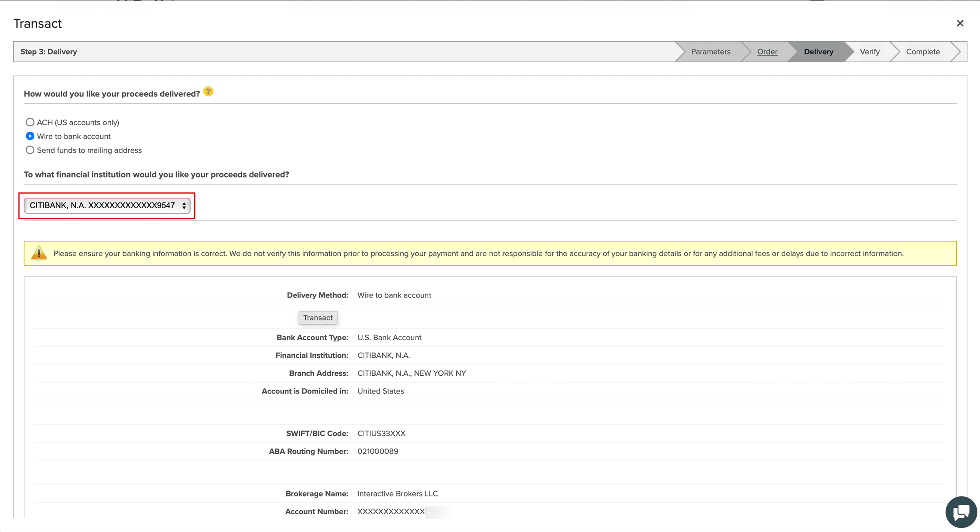
Task: Click the dropdown arrows on bank selector
Action: click(184, 206)
